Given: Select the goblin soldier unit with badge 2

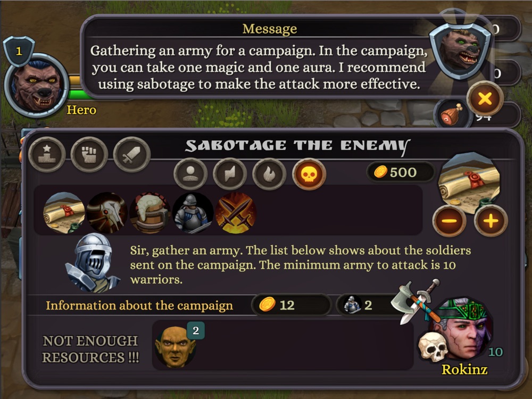Looking at the screenshot, I should pos(176,346).
